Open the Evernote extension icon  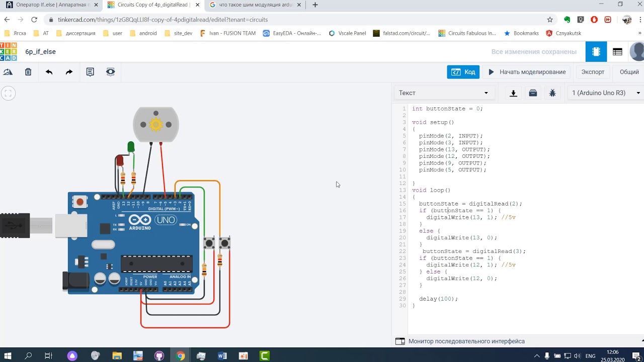(567, 20)
